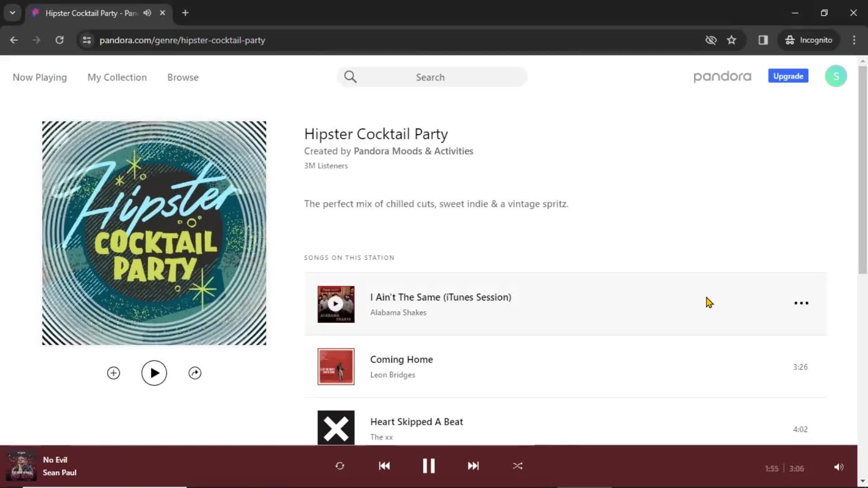Click the Coming Home album thumbnail
Viewport: 868px width, 488px height.
(335, 366)
